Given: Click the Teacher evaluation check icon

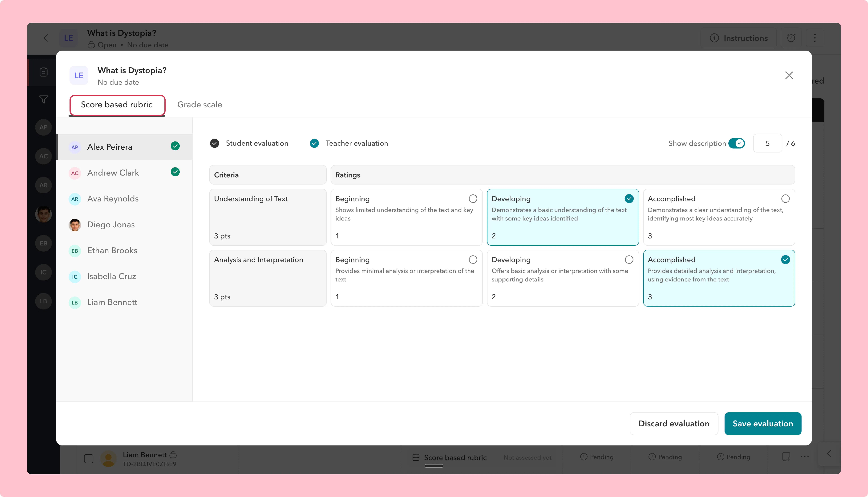Looking at the screenshot, I should coord(314,143).
